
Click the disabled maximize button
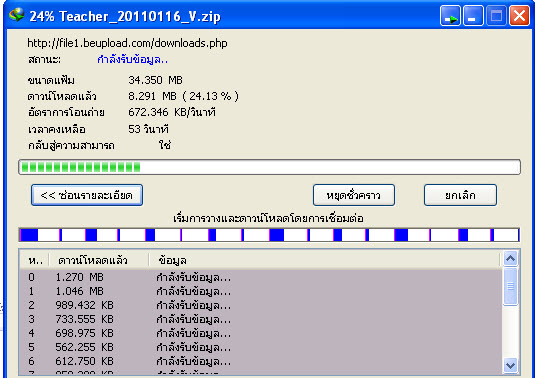(496, 15)
